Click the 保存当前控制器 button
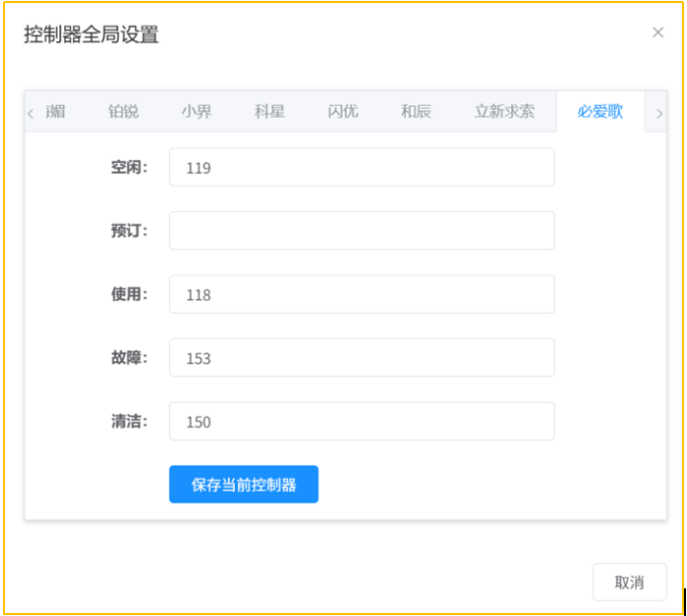Viewport: 687px width, 616px height. 244,484
